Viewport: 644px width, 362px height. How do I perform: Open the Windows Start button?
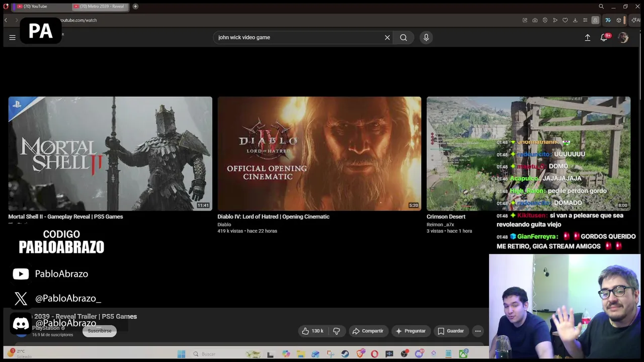tap(181, 354)
